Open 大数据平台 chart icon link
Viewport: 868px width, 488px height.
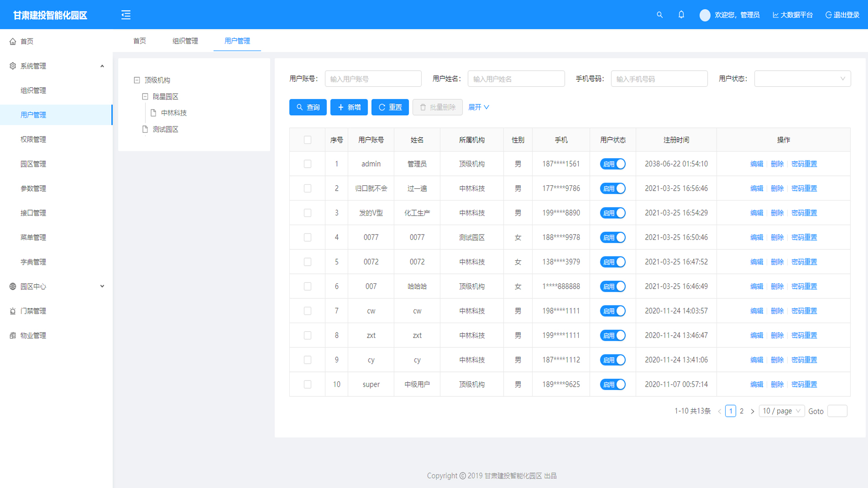(776, 15)
